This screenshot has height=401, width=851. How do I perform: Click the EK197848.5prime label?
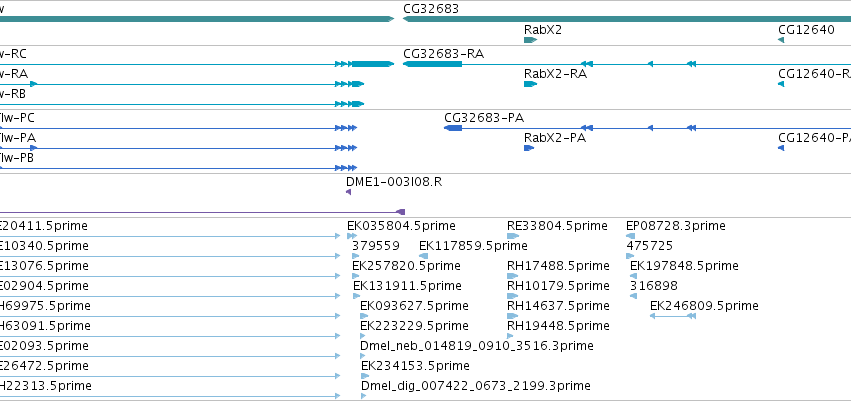click(684, 266)
